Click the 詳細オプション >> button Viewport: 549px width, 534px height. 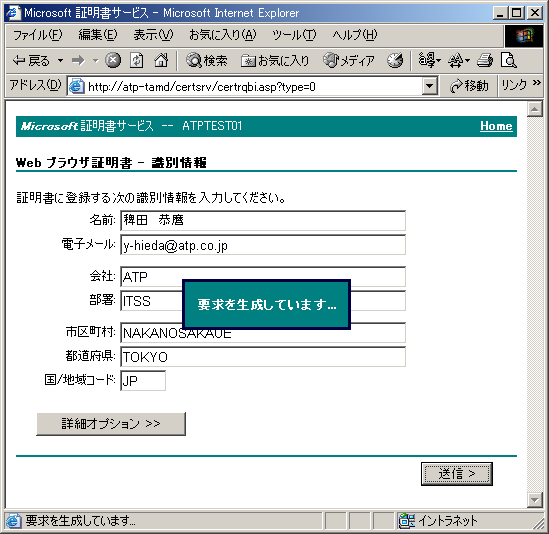pos(111,424)
